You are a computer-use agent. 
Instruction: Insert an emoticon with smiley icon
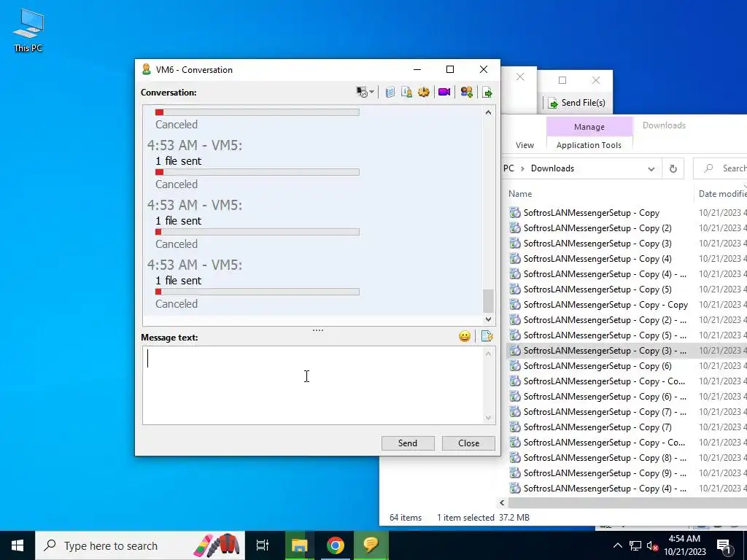465,336
